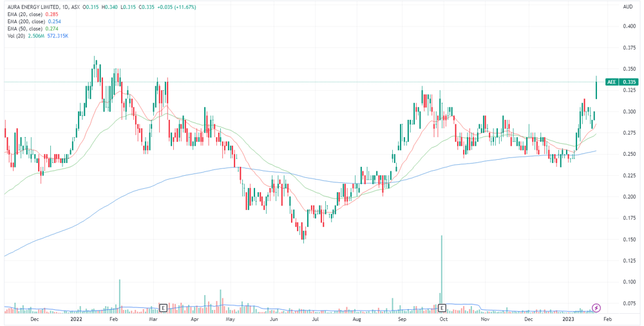Click the Feb label at right end of axis
This screenshot has height=326, width=644.
click(x=609, y=319)
